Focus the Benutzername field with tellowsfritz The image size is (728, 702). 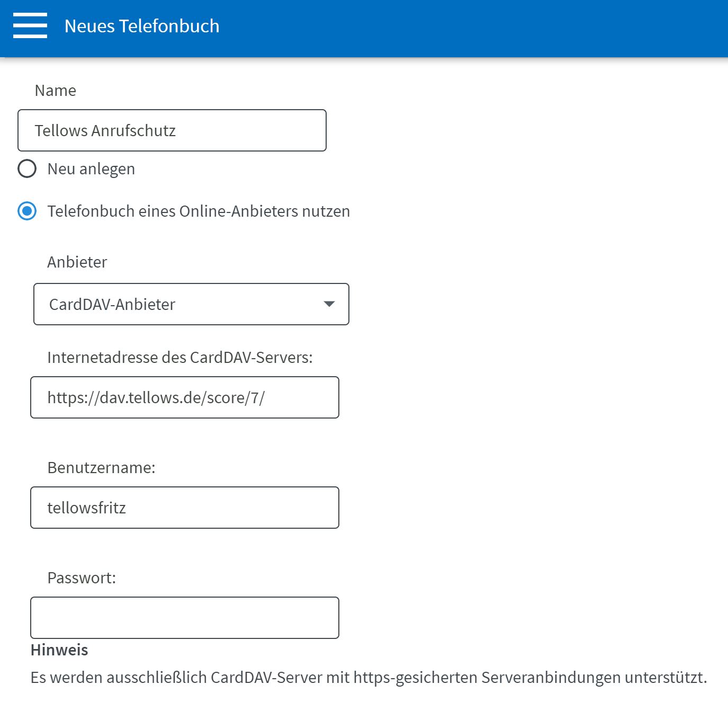[184, 508]
